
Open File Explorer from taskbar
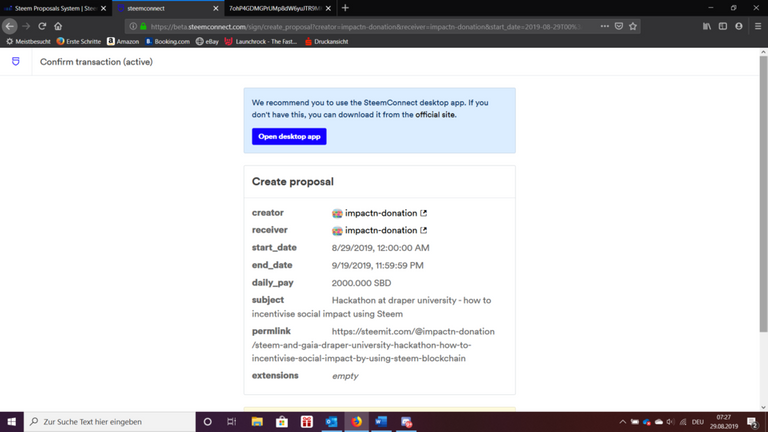click(x=257, y=422)
